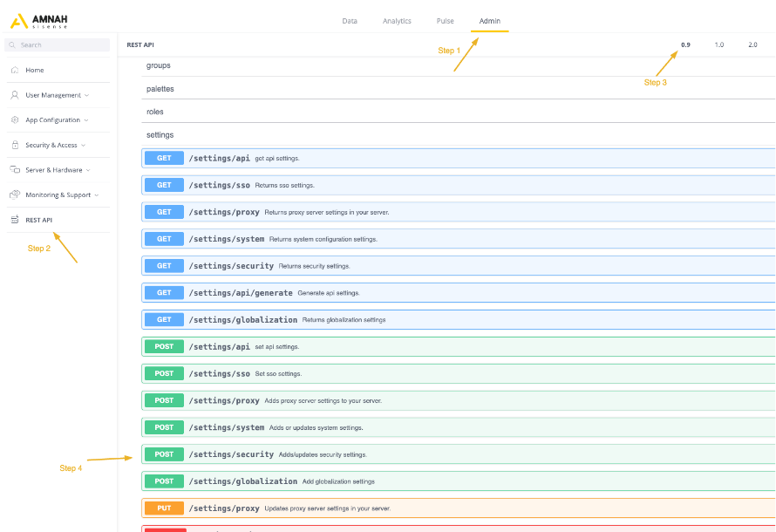Expand the User Management chevron
This screenshot has width=776, height=532.
pyautogui.click(x=86, y=95)
